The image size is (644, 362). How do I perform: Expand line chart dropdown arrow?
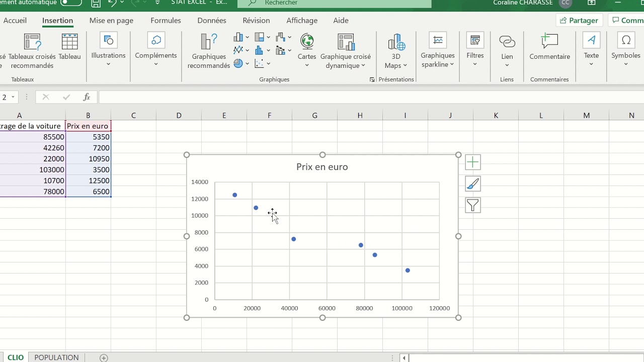[247, 50]
